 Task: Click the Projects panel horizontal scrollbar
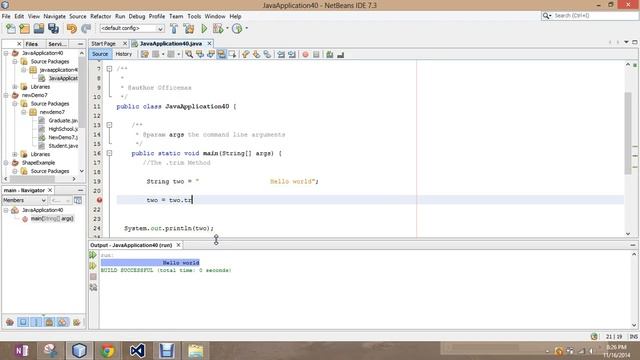tap(32, 179)
